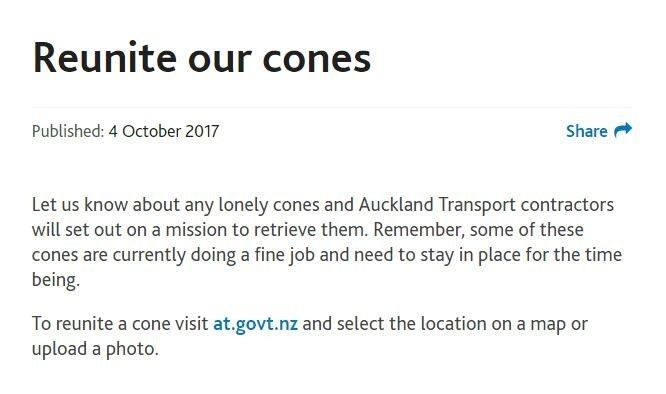
Task: Click the date 4 October 2017
Action: pyautogui.click(x=164, y=131)
